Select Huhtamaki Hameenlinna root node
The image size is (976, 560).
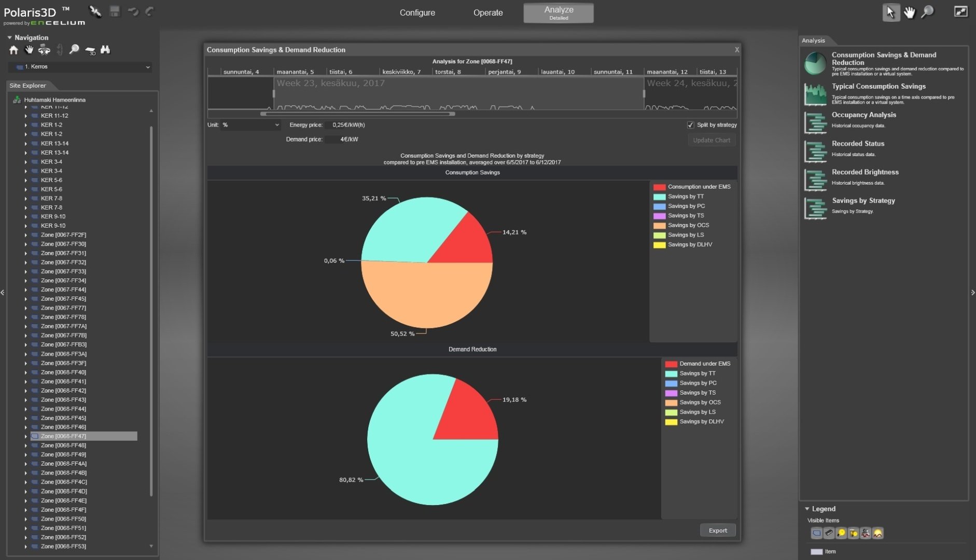click(54, 100)
